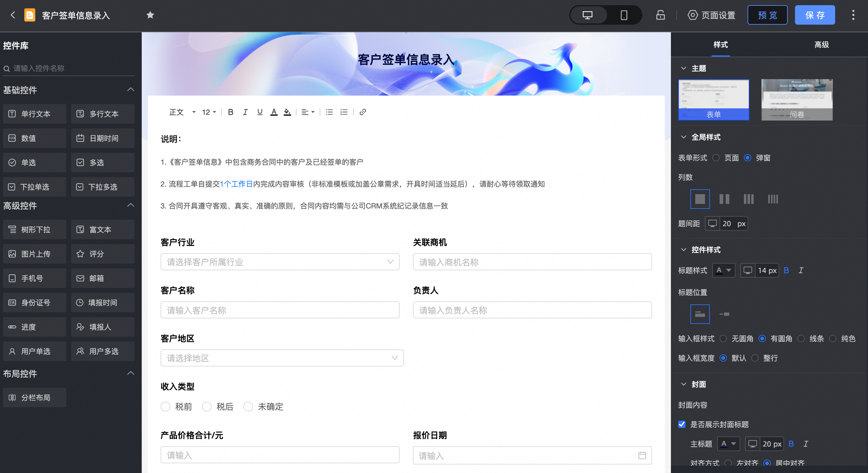Open the font color picker
868x473 pixels.
(x=274, y=112)
